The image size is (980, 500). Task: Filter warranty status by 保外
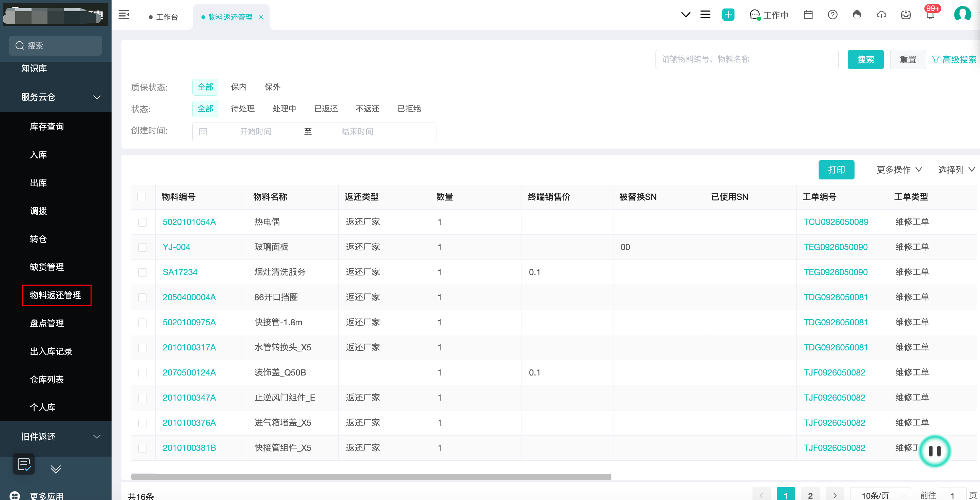click(272, 87)
